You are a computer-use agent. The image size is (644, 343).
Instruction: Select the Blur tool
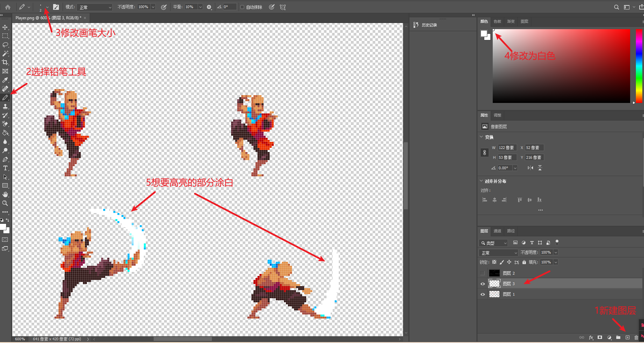pyautogui.click(x=5, y=142)
